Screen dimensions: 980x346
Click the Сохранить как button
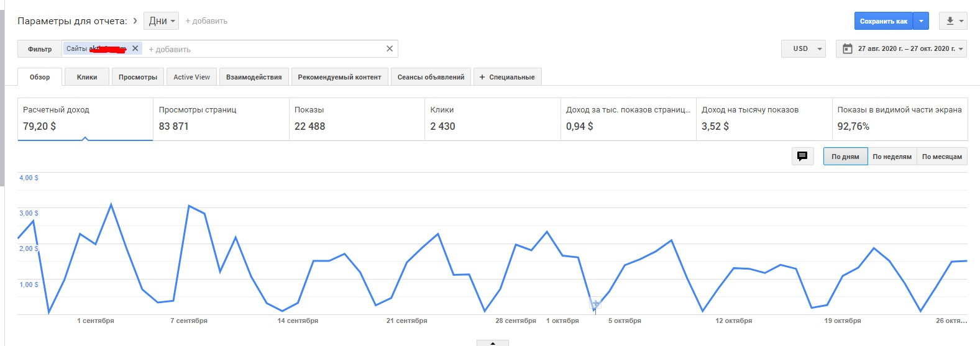pyautogui.click(x=883, y=21)
